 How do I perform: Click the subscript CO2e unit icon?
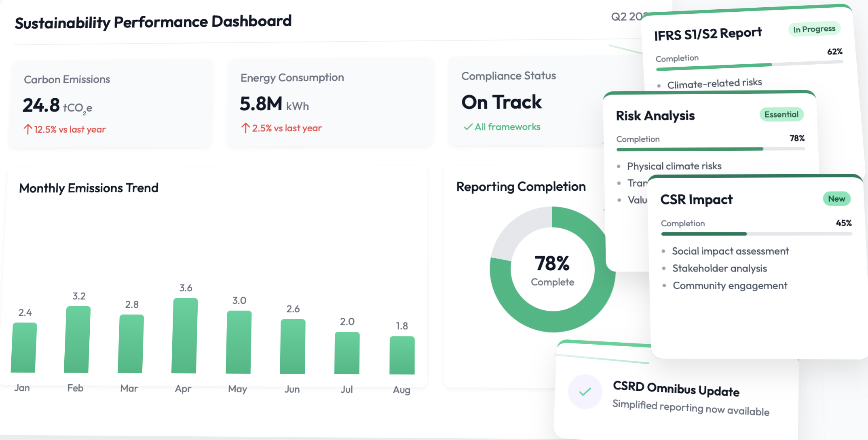78,108
